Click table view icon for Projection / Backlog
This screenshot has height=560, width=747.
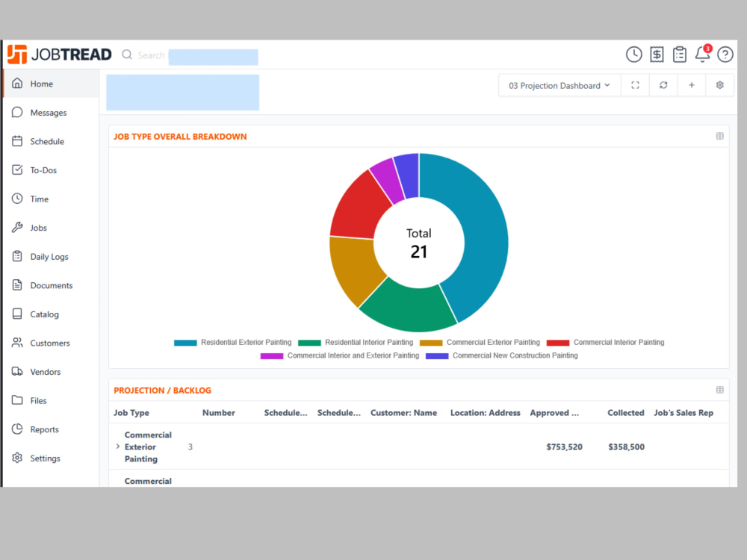[720, 390]
